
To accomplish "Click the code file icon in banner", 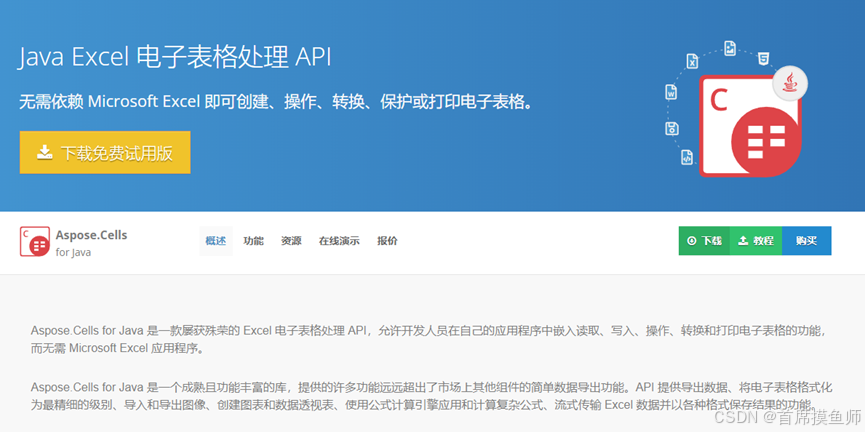I will click(687, 157).
